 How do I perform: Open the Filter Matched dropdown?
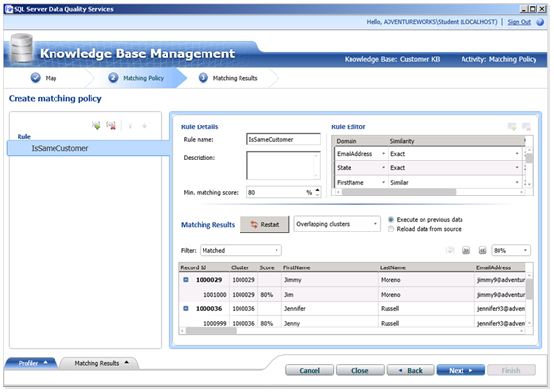coord(240,250)
